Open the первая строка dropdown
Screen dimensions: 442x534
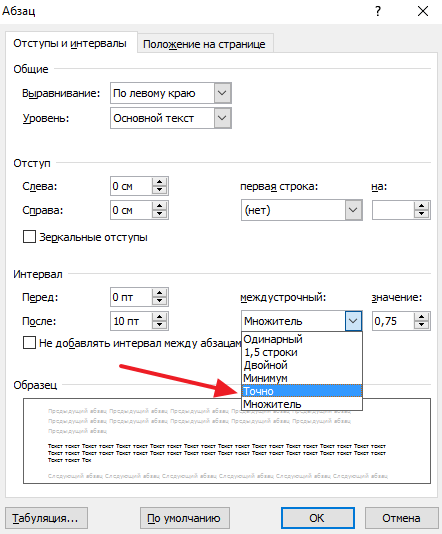click(353, 210)
